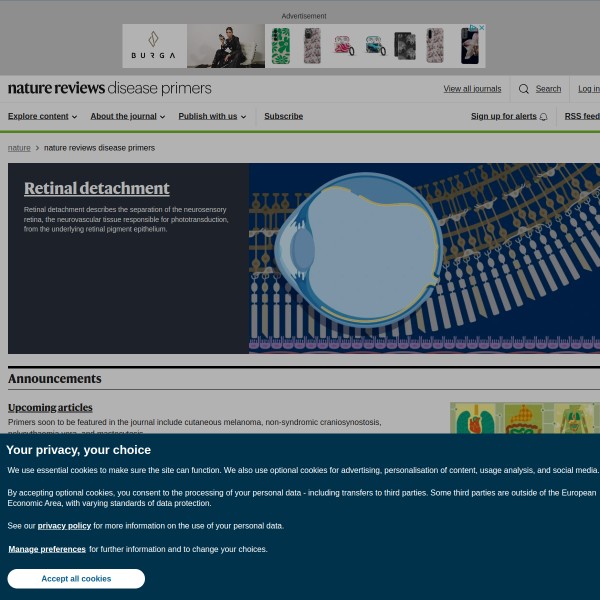
Task: Open the Upcoming articles announcement
Action: [x=50, y=407]
